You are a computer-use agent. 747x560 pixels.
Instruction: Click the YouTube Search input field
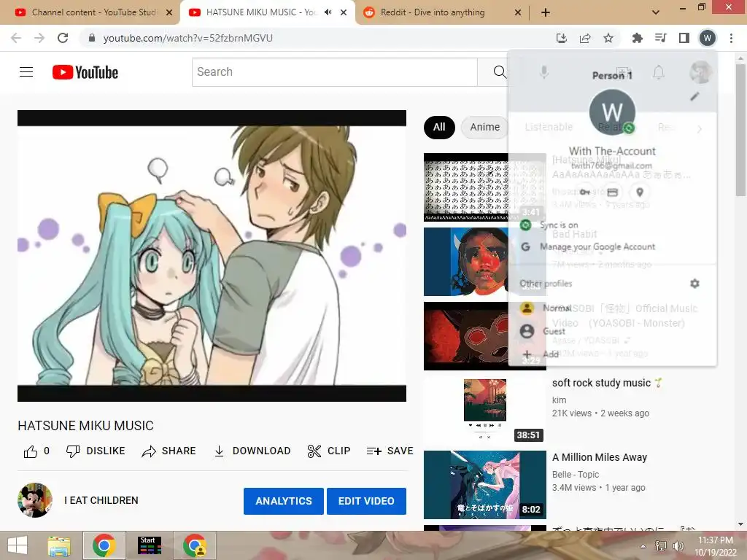click(334, 72)
